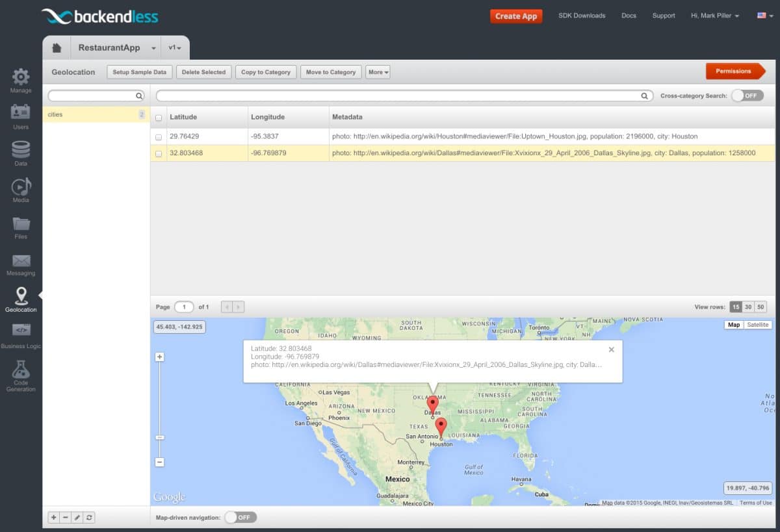The width and height of the screenshot is (780, 532).
Task: Open the v1 version dropdown
Action: tap(175, 47)
